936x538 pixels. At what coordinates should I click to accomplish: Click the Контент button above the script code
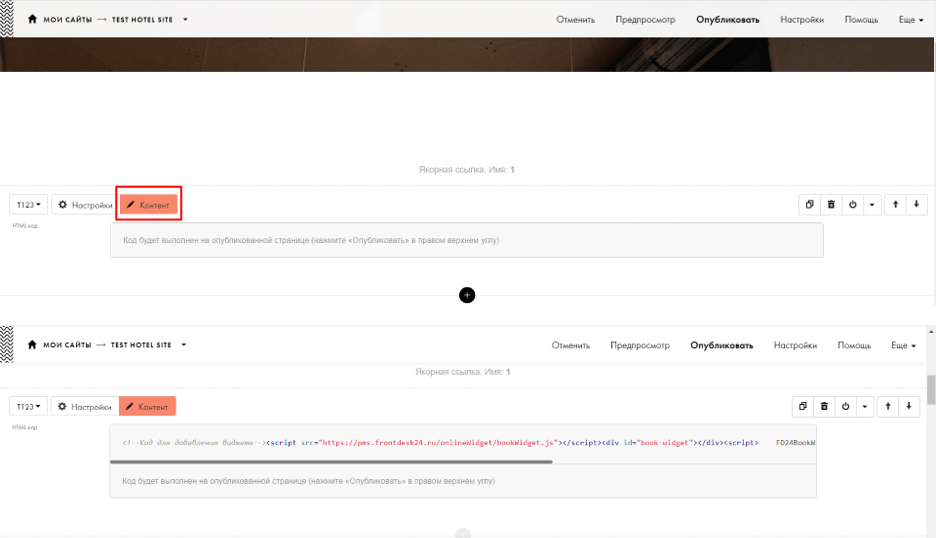coord(147,407)
